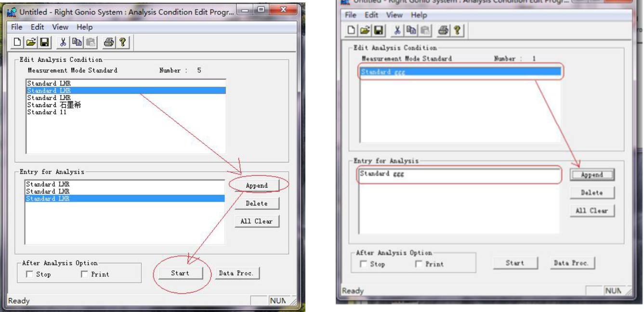Click Save floppy icon in right window toolbar
644x312 pixels.
pos(379,30)
